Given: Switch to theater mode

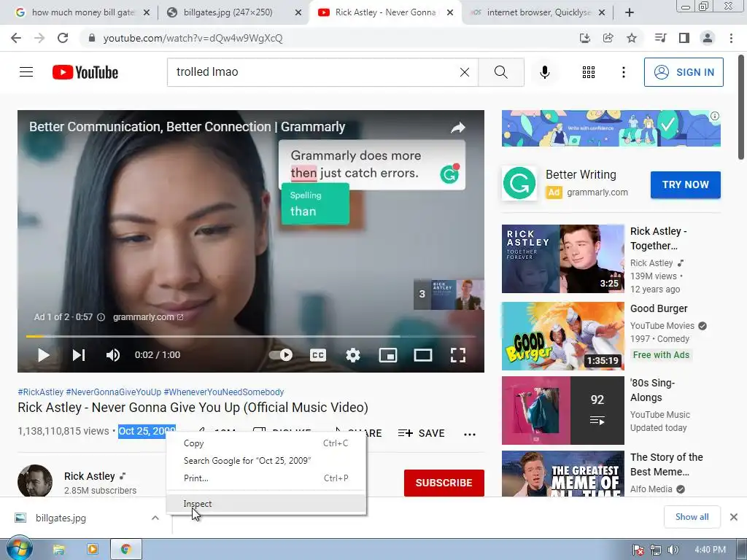Looking at the screenshot, I should 423,355.
